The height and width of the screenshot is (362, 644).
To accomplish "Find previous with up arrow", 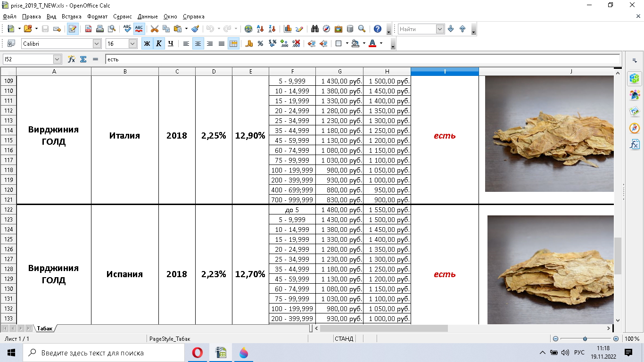I will tap(462, 29).
